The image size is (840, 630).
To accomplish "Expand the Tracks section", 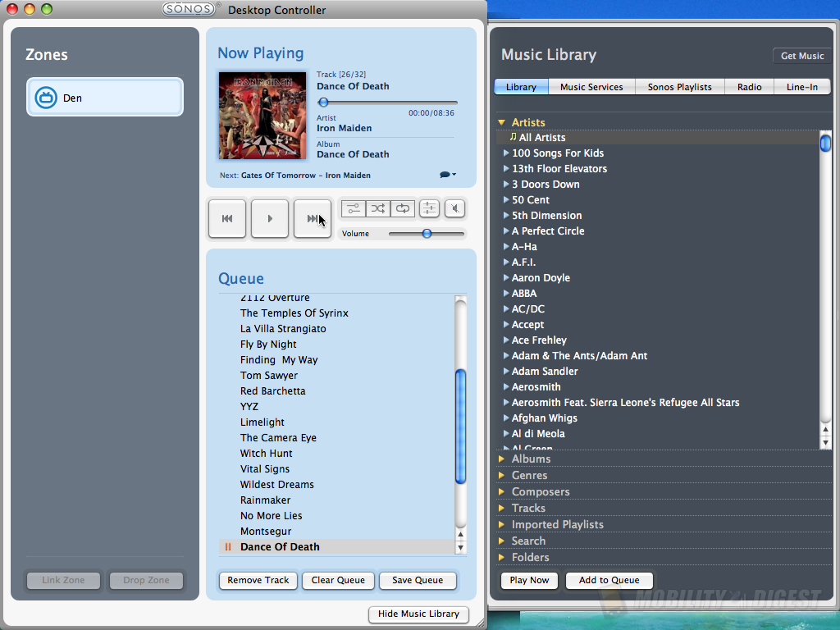I will pos(501,508).
